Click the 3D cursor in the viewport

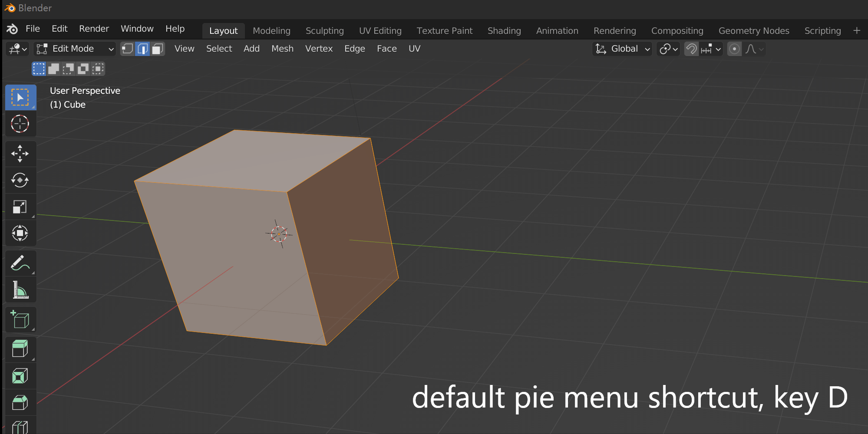click(x=279, y=234)
